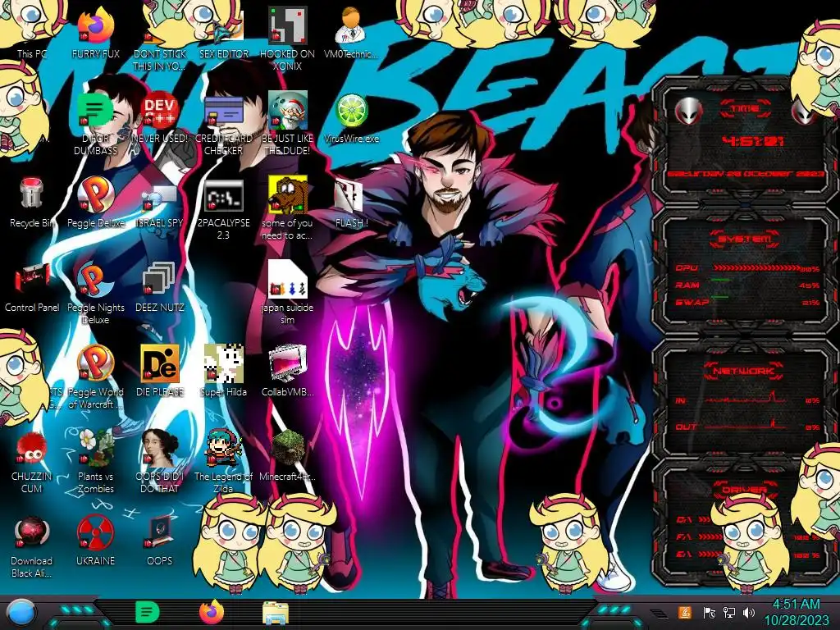This screenshot has width=840, height=630.
Task: Click the orange tray notification icon
Action: click(685, 612)
